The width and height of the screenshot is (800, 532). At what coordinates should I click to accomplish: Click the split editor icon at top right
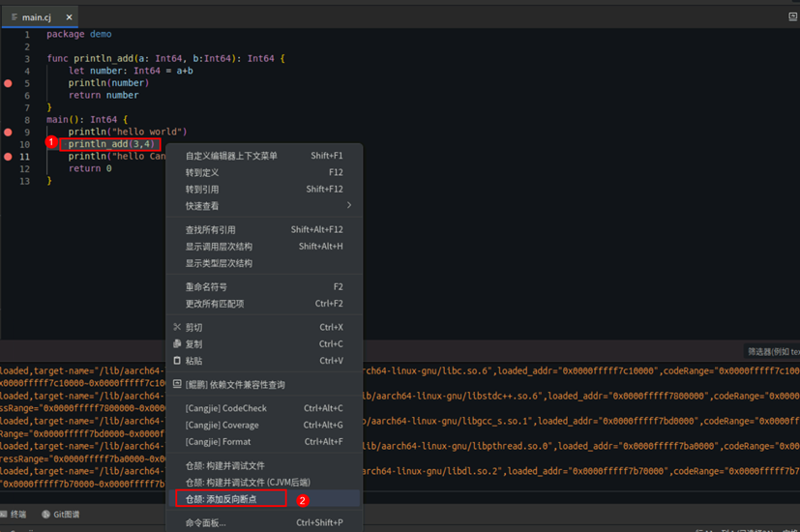coord(793,16)
